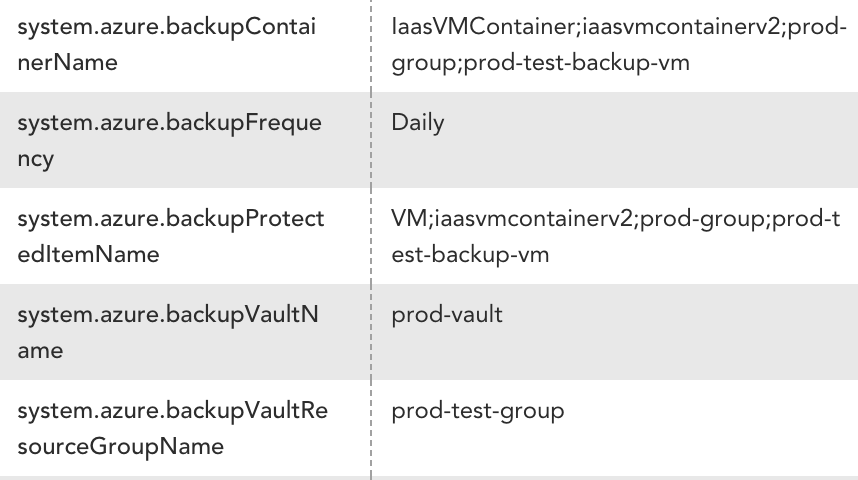Click the 'group;prod-test-backup-vm' wrapped value line
This screenshot has width=858, height=480.
point(541,63)
